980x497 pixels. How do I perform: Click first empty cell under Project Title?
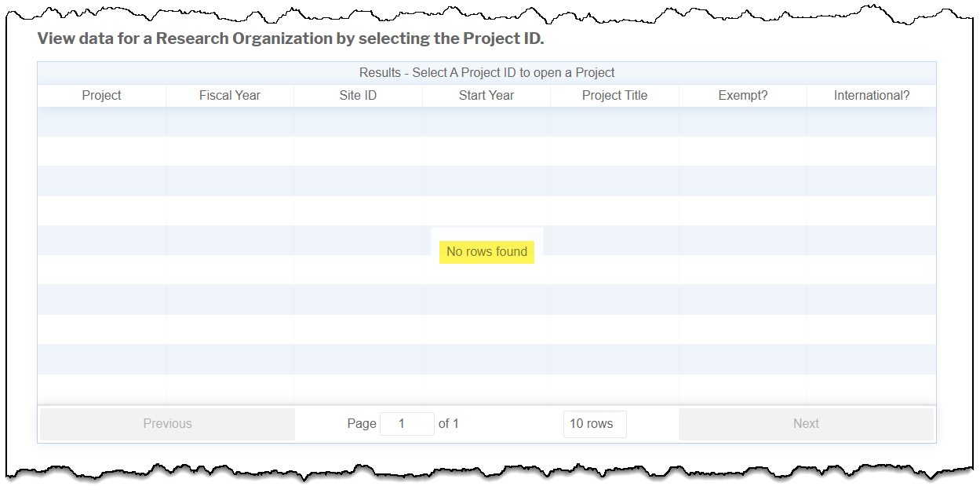coord(614,122)
